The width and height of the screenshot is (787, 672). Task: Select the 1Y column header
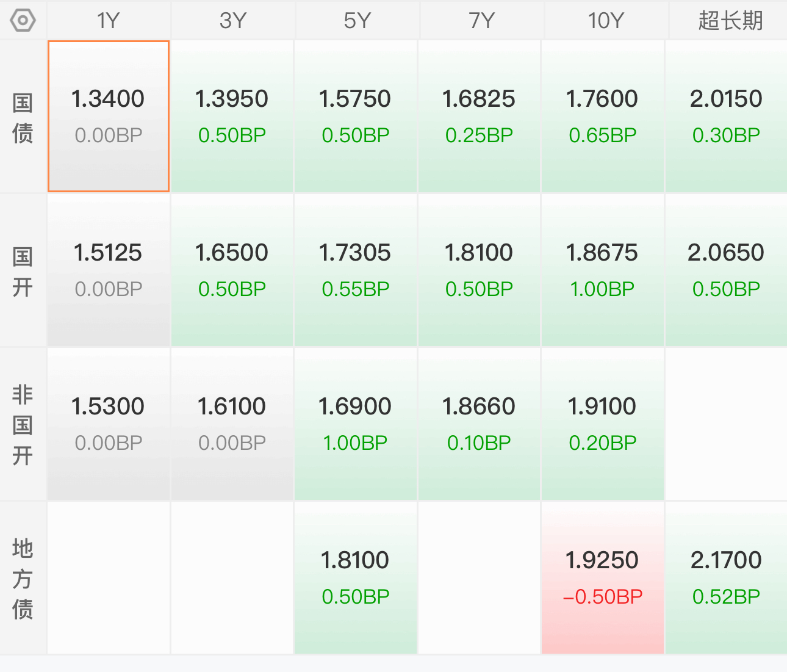109,21
